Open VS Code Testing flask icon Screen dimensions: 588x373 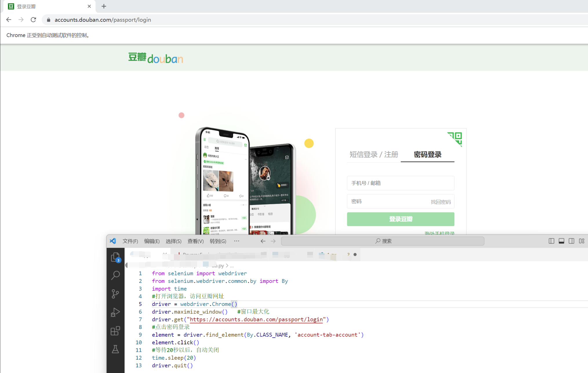[x=115, y=349]
